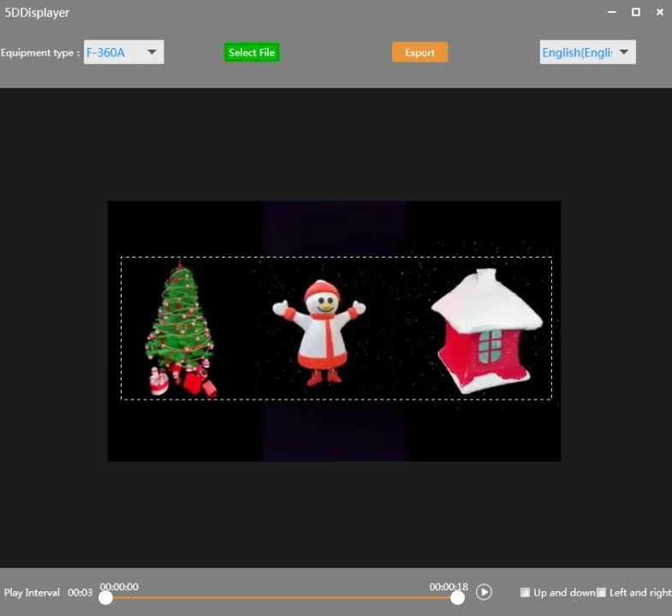Expand the English language dropdown
672x616 pixels.
pyautogui.click(x=623, y=52)
